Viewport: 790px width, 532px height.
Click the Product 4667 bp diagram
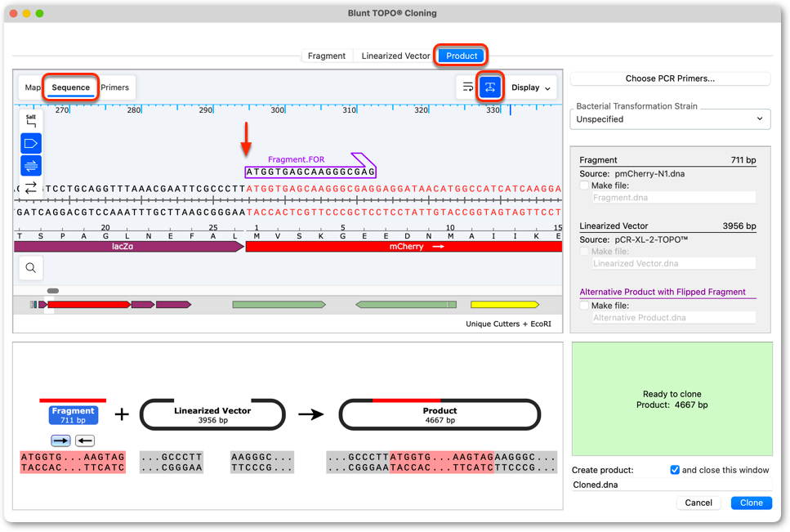coord(440,414)
